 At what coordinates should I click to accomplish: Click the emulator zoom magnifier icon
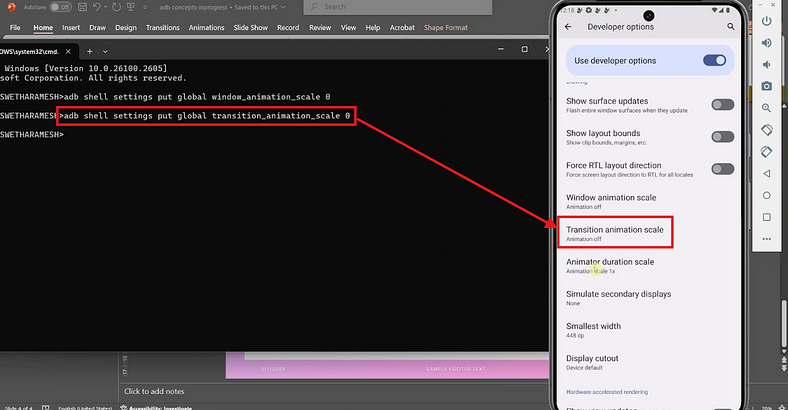766,108
